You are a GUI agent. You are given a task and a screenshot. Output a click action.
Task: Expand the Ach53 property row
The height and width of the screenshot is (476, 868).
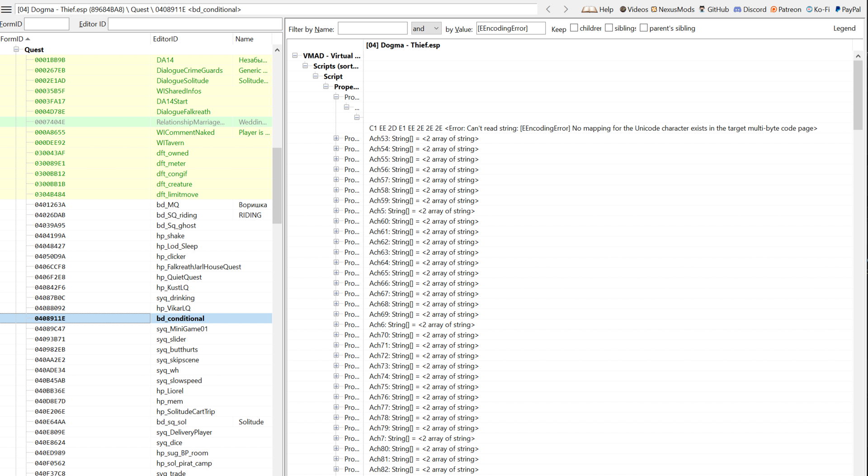pyautogui.click(x=336, y=138)
